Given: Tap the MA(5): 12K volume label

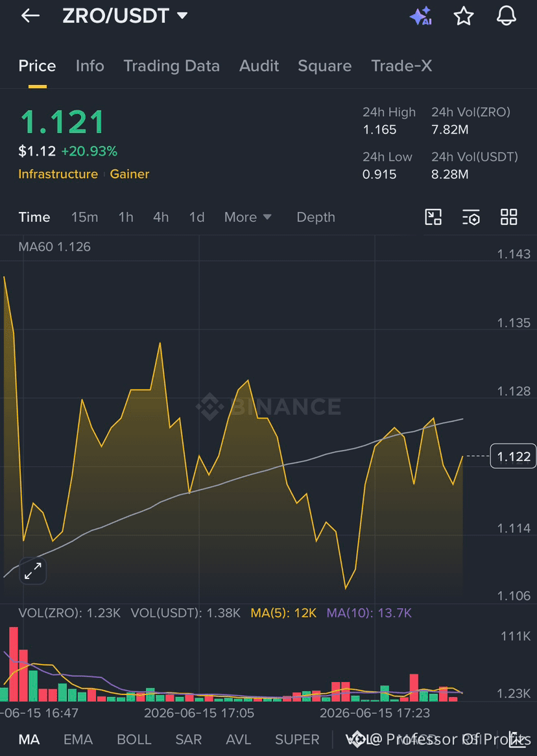Looking at the screenshot, I should 283,613.
